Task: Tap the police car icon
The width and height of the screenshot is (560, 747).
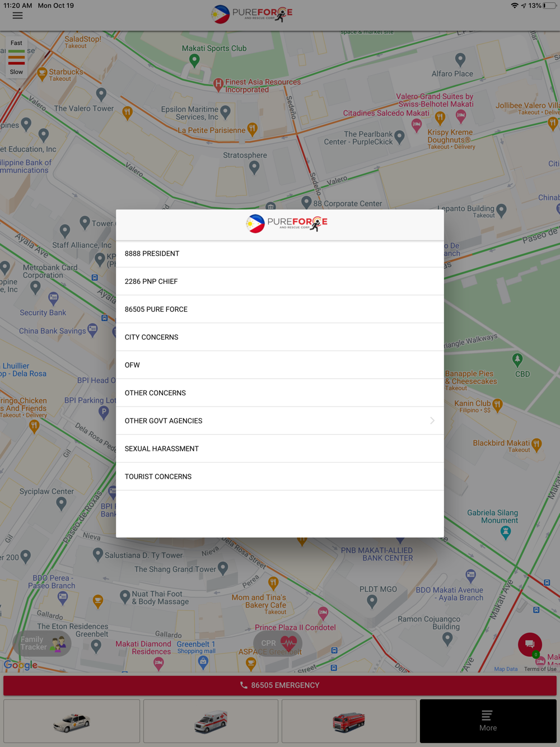Action: tap(72, 721)
